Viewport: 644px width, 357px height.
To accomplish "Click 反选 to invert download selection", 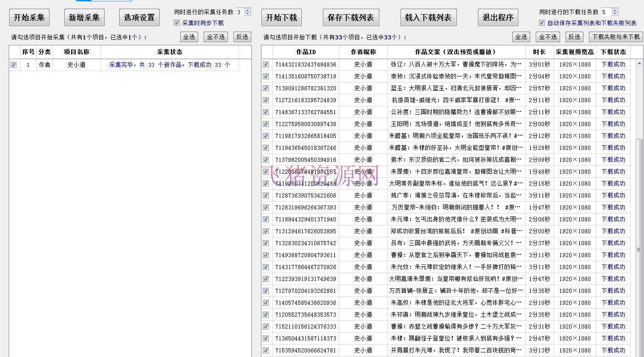I will [573, 37].
